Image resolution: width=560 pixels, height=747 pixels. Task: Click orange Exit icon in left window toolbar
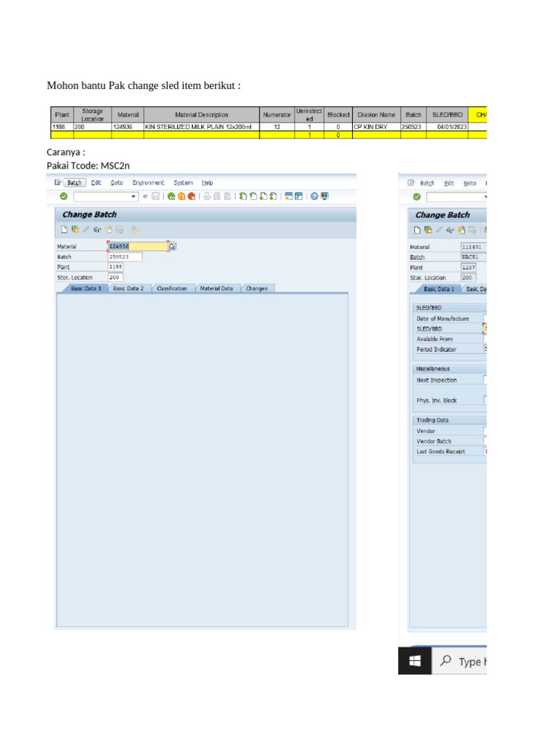point(182,196)
